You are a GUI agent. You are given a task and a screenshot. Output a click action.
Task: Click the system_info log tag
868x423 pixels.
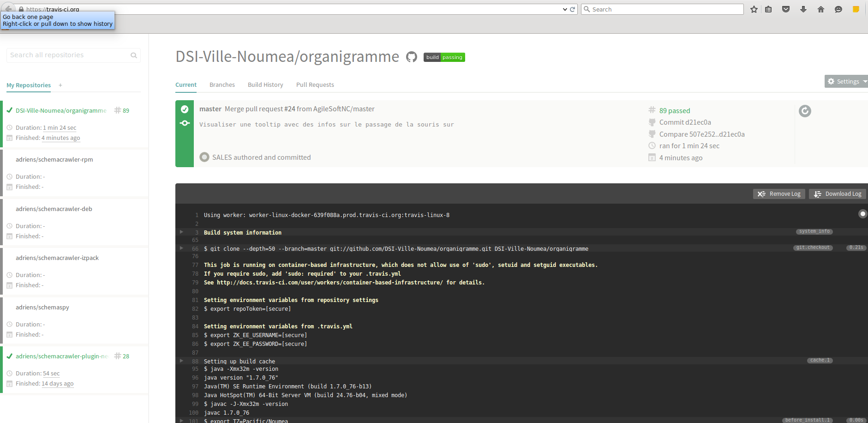(814, 231)
